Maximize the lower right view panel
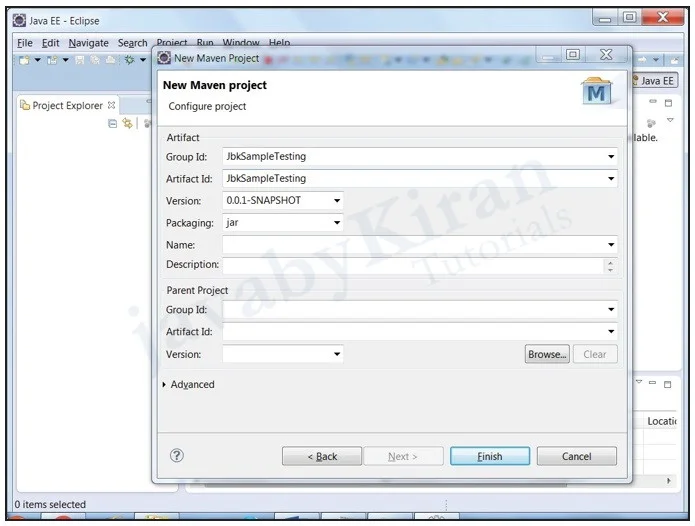 tap(668, 385)
